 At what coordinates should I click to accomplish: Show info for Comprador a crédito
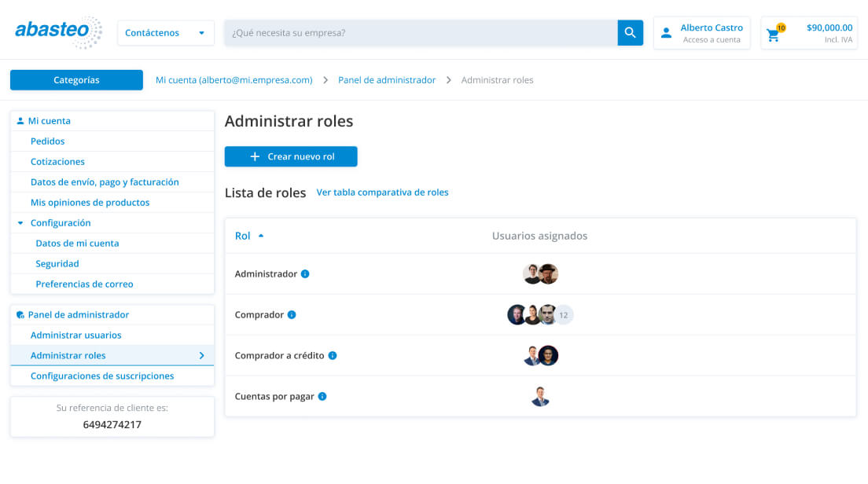[x=333, y=356]
